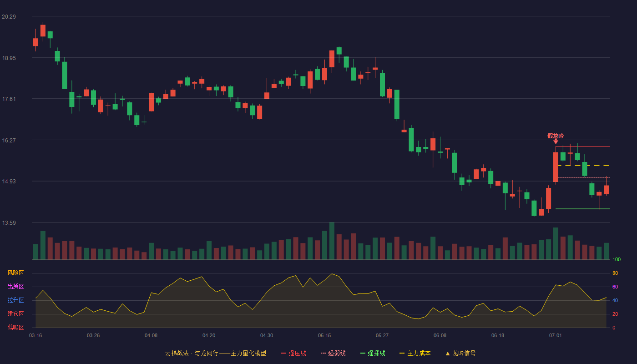Click the red pressure line right of 假龙吟
Image resolution: width=637 pixels, height=364 pixels.
pyautogui.click(x=583, y=147)
